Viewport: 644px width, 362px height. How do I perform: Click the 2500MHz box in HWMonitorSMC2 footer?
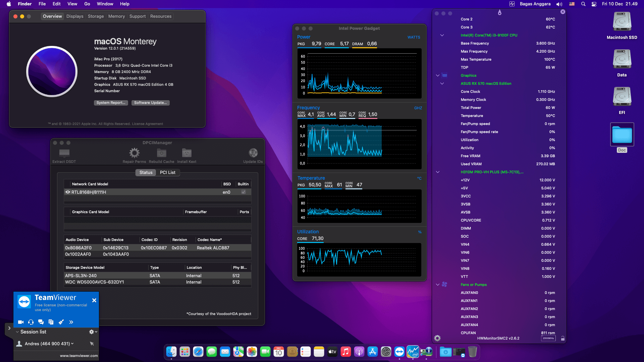pyautogui.click(x=548, y=338)
